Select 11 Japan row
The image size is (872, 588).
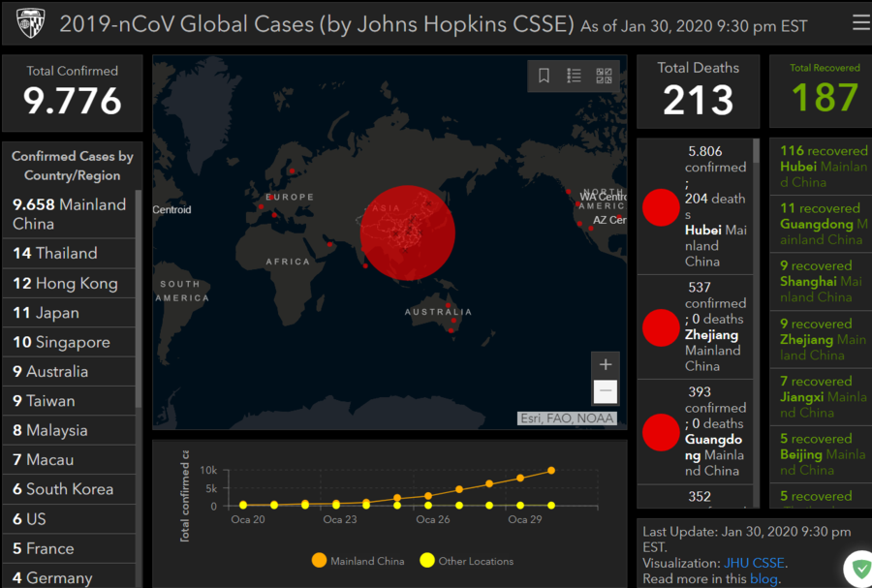(x=69, y=313)
